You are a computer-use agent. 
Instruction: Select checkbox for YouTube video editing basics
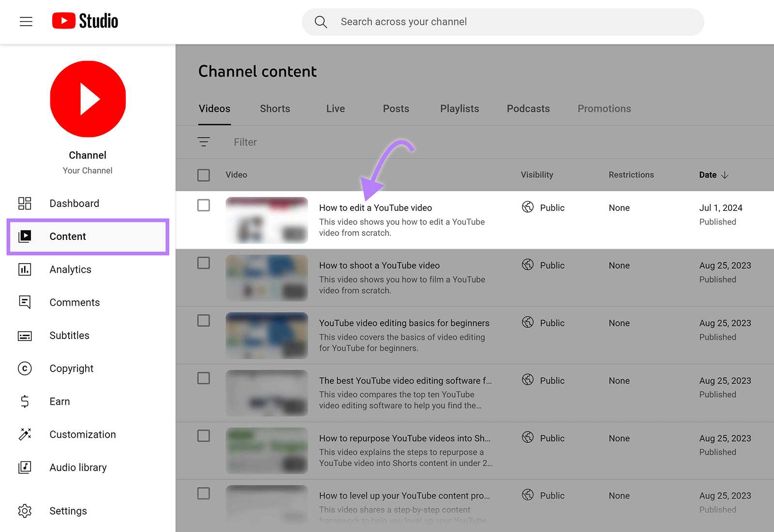coord(204,321)
